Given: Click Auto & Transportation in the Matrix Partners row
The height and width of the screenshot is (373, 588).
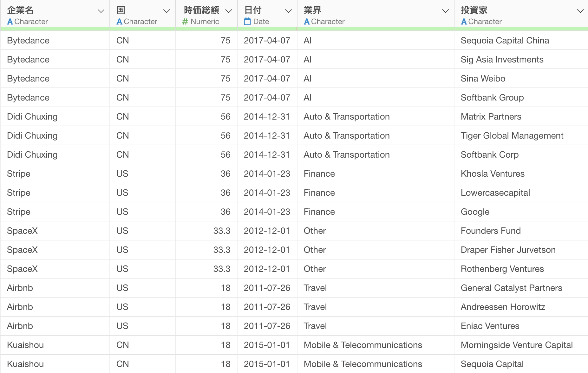Looking at the screenshot, I should [347, 117].
